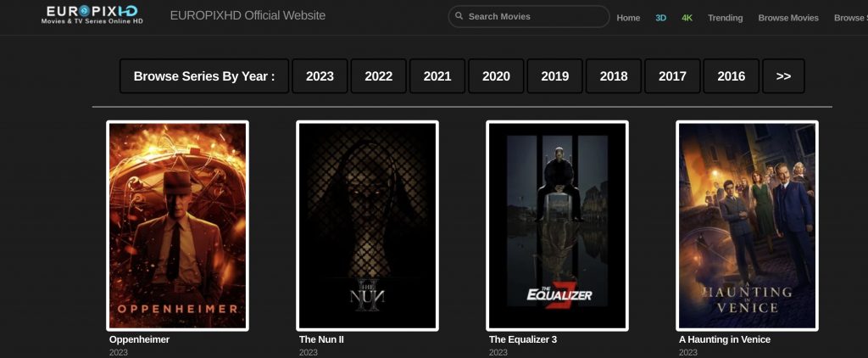Select the 3D menu link
This screenshot has width=868, height=358.
[x=661, y=18]
